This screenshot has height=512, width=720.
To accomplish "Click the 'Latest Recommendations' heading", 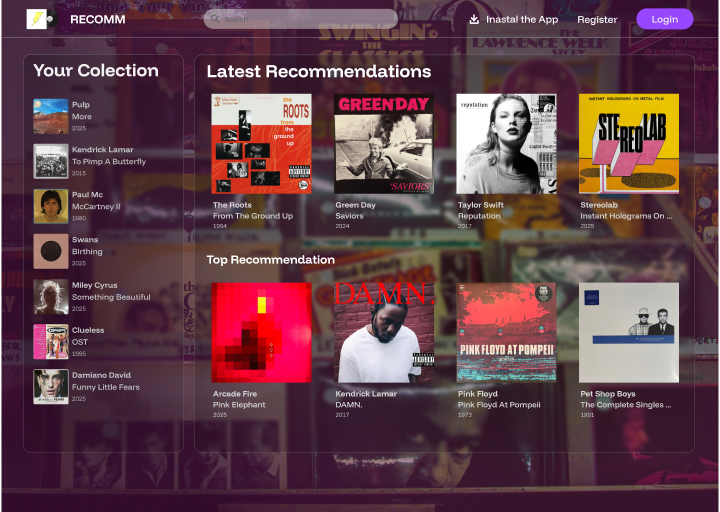I will pos(319,71).
